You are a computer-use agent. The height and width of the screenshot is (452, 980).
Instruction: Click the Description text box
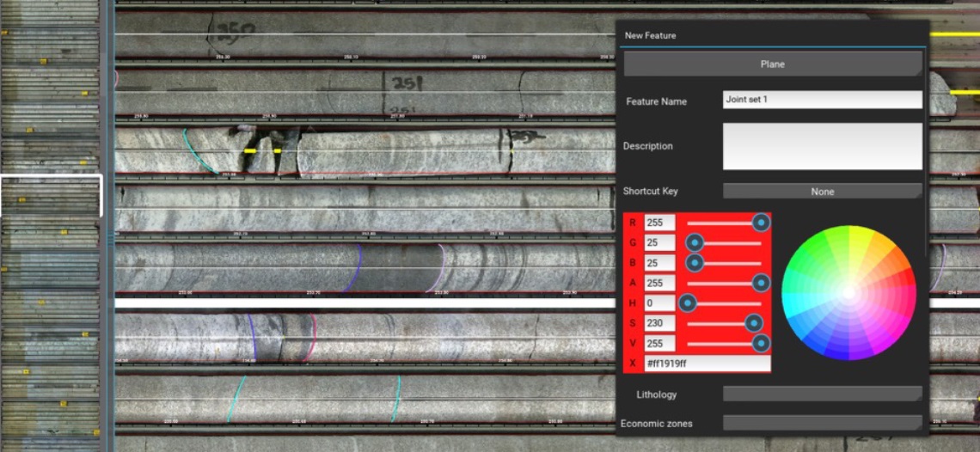point(823,146)
